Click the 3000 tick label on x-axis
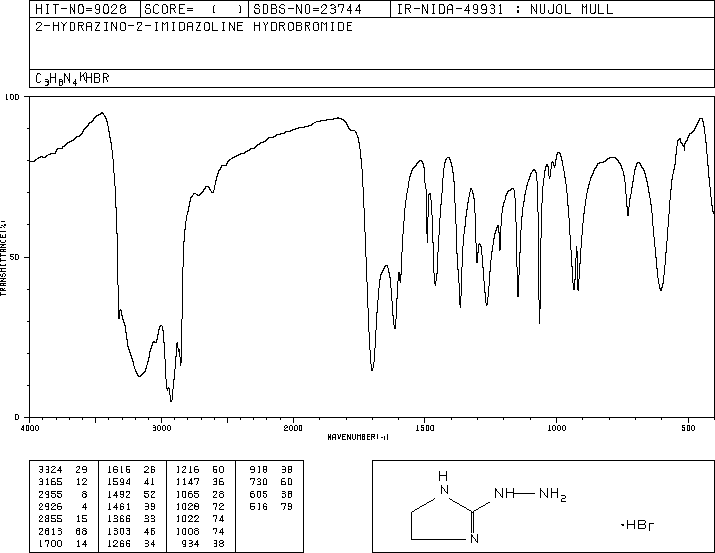Image resolution: width=715 pixels, height=553 pixels. 161,428
